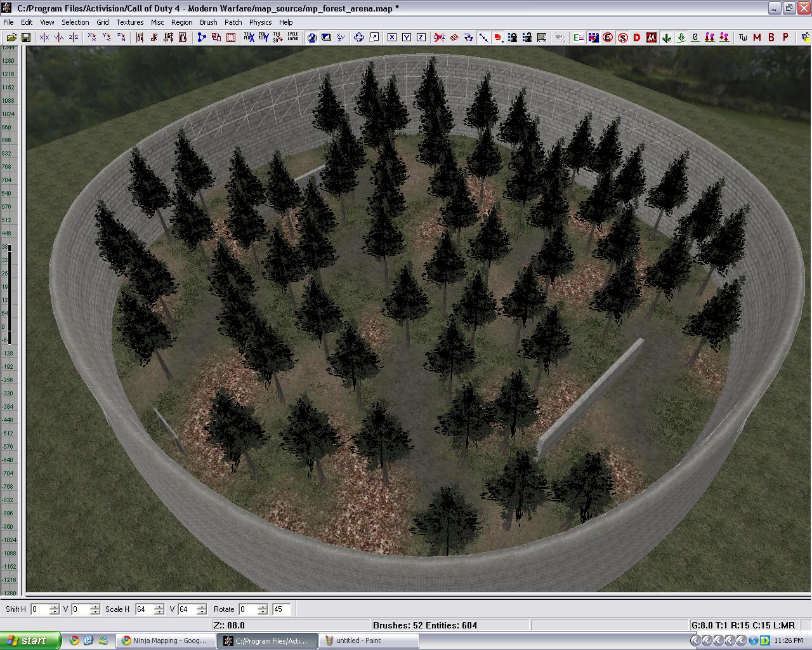
Task: Click the green E list toolbar icon
Action: point(579,37)
